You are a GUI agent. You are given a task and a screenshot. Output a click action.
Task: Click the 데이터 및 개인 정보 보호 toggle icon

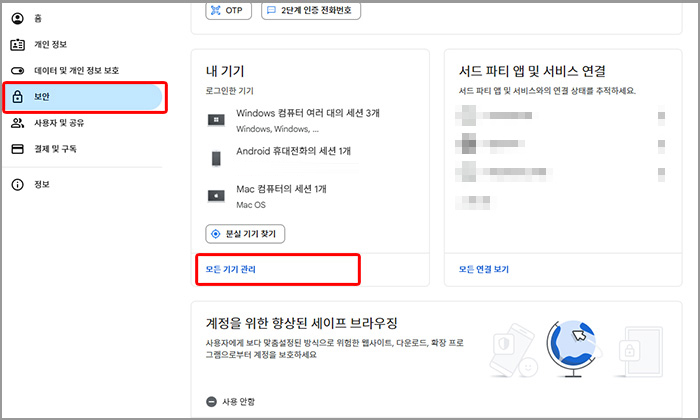[x=17, y=71]
